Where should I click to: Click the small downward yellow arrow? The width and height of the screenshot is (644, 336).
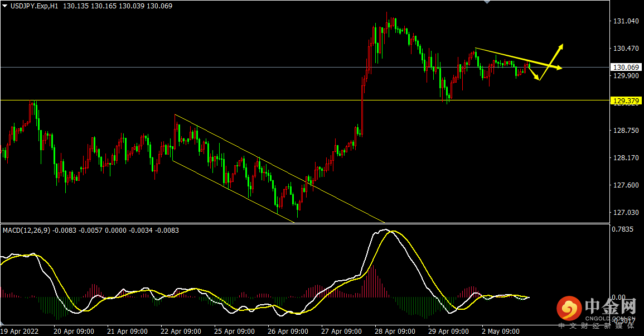534,74
